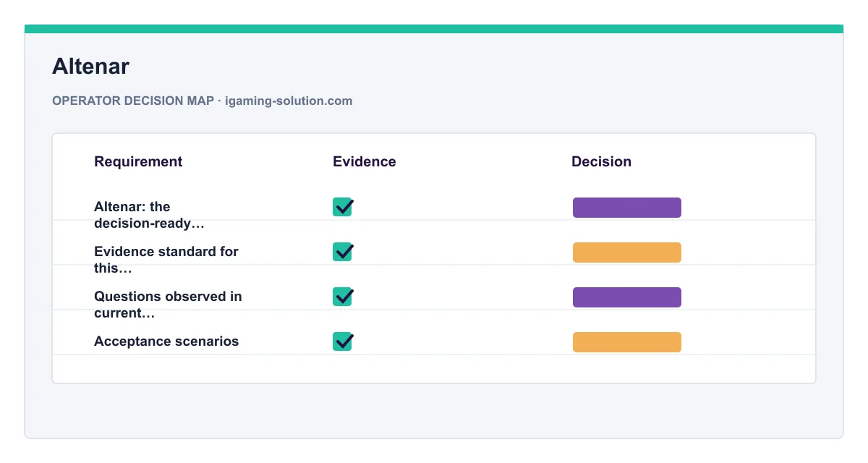
Task: Click the purple decision bar in the "Questions observed in current…" row
Action: 627,297
